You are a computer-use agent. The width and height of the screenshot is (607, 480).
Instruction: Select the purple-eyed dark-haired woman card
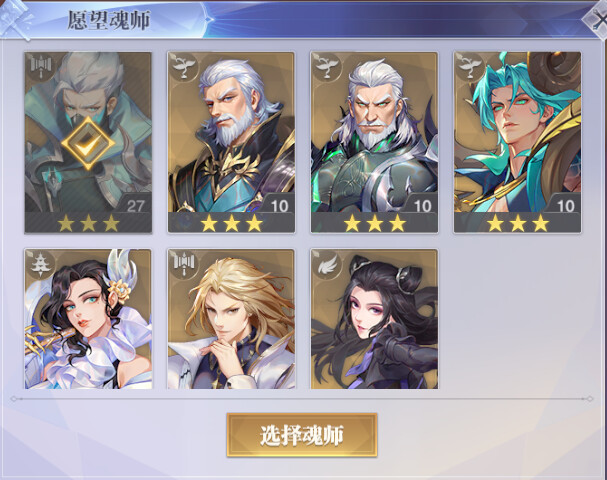(374, 319)
